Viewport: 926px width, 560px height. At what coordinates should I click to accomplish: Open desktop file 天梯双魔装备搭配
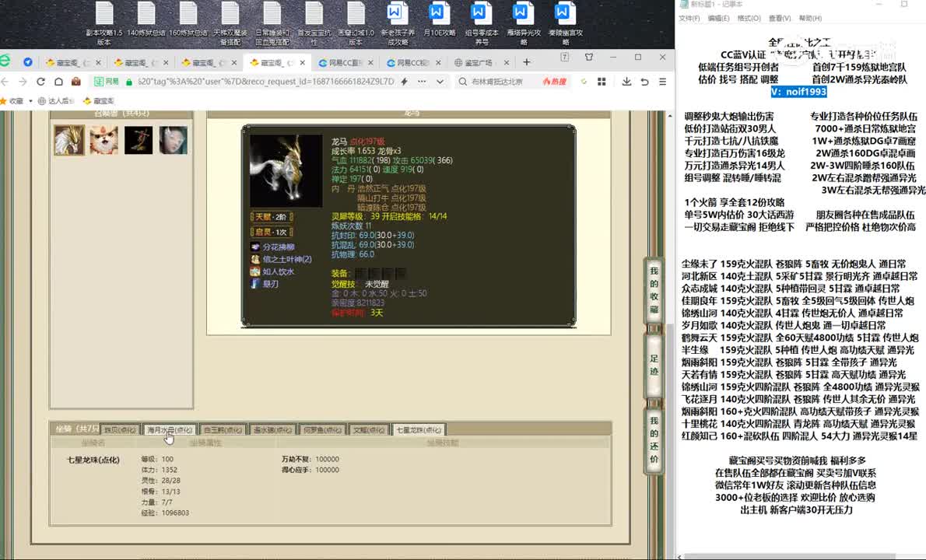pyautogui.click(x=230, y=23)
